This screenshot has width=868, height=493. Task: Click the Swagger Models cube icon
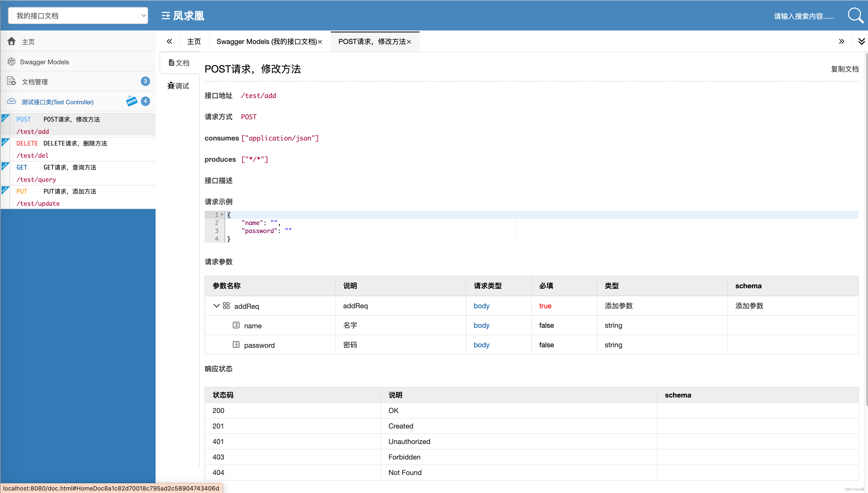[x=12, y=61]
